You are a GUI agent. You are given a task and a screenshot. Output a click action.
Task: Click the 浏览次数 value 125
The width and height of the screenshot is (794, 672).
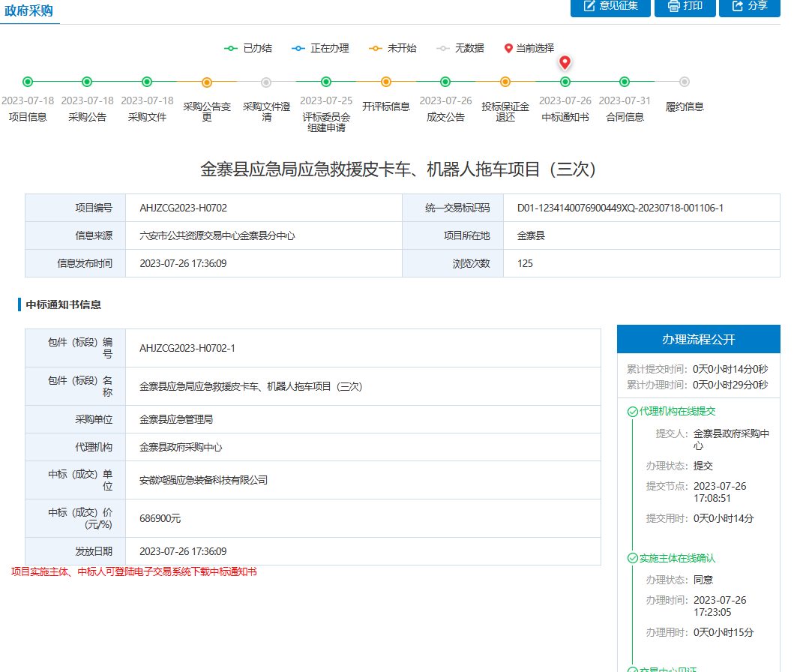tap(525, 264)
